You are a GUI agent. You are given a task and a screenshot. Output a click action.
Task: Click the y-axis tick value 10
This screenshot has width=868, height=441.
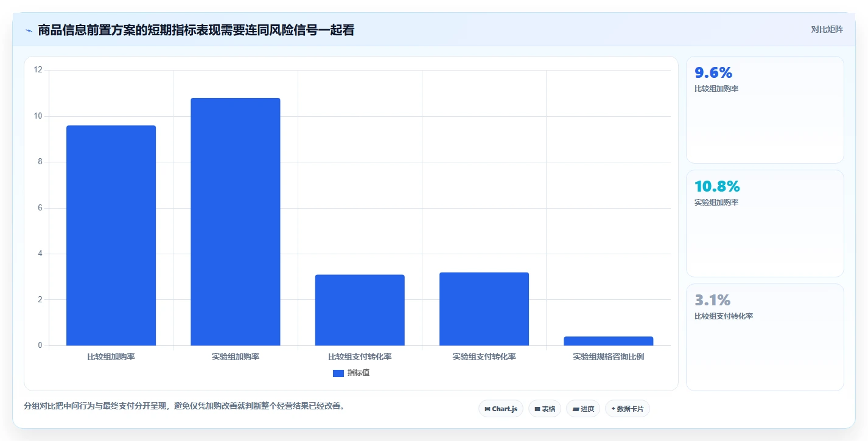(38, 116)
